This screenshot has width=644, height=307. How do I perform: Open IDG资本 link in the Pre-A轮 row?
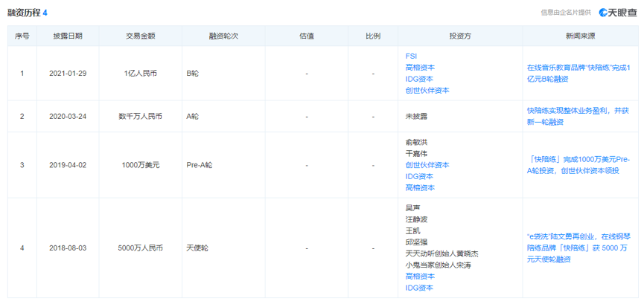419,176
